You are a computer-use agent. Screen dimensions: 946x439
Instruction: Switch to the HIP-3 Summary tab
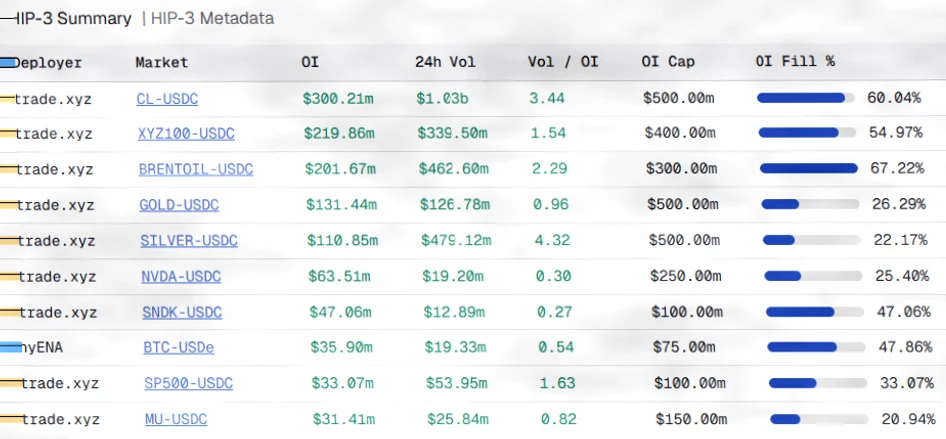[72, 19]
